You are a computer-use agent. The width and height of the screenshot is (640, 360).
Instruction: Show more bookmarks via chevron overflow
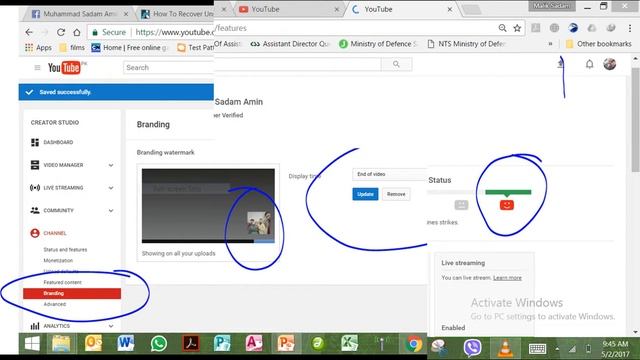click(550, 43)
